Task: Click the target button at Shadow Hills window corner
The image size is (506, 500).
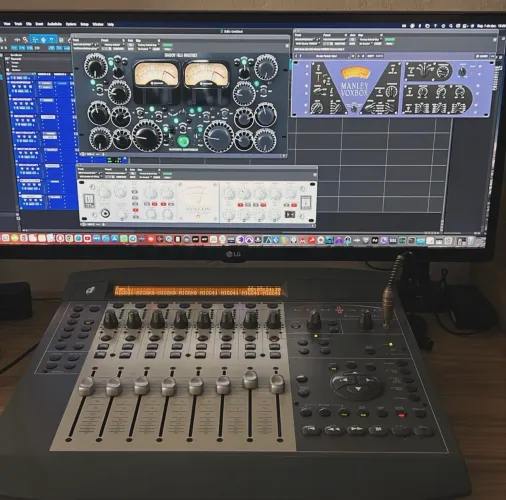Action: (287, 46)
